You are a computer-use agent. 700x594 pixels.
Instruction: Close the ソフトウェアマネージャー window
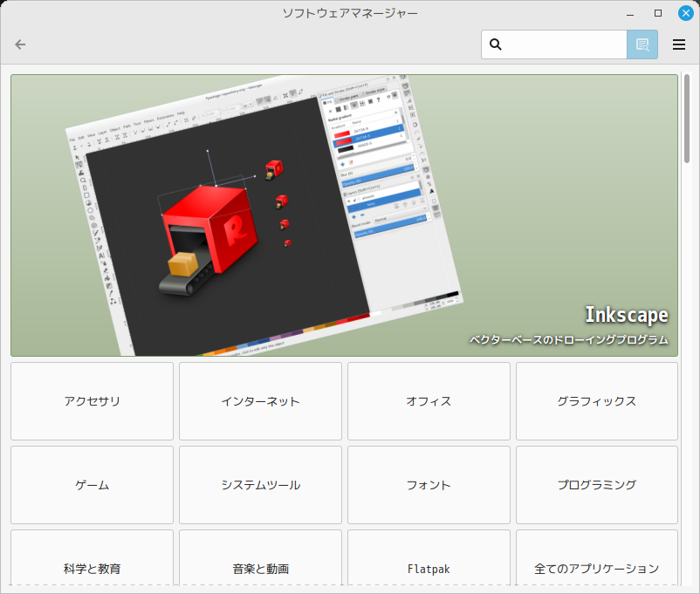coord(686,13)
